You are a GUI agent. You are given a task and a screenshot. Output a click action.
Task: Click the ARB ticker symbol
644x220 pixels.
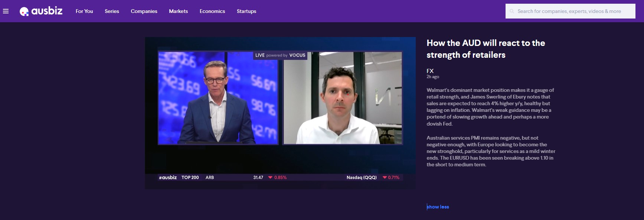[x=210, y=177]
